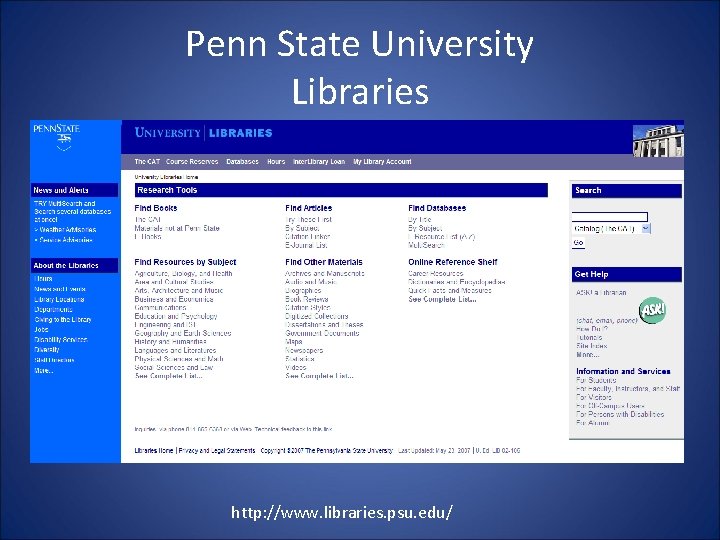Click More... under About the Libraries
This screenshot has height=540, width=720.
(x=44, y=371)
